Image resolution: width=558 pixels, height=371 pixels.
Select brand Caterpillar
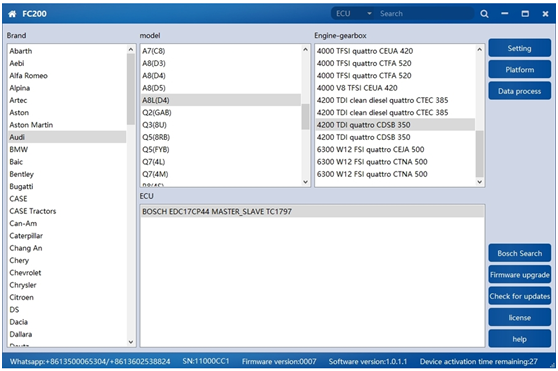click(x=67, y=236)
